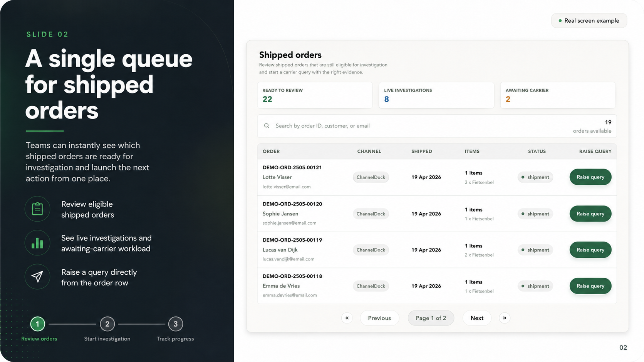Click ChannelDock tag in Emma de Vries row
The image size is (644, 362).
[371, 286]
